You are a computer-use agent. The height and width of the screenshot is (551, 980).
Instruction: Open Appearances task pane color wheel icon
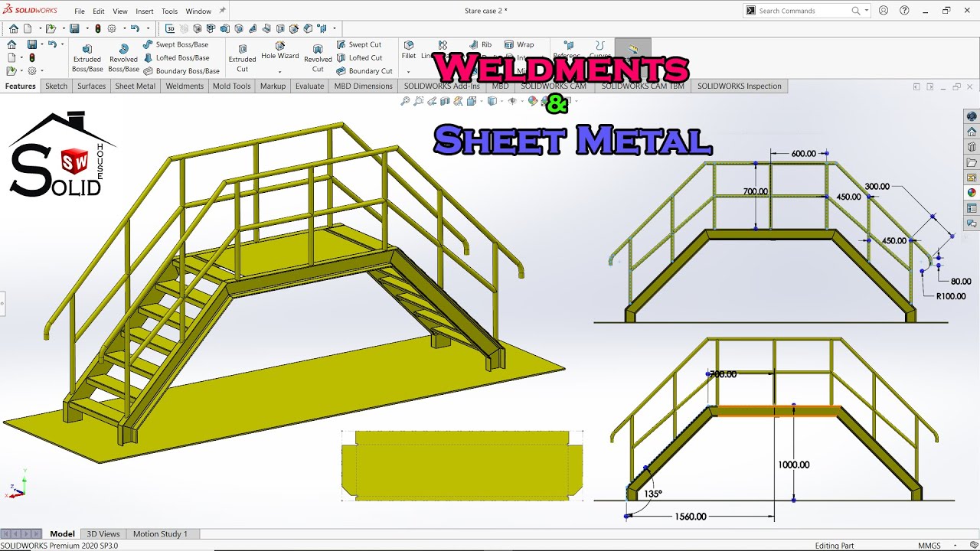[x=972, y=193]
